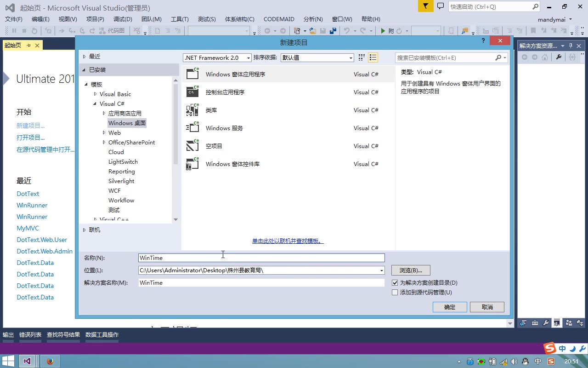
Task: Open the 位置 path dropdown arrow
Action: point(381,270)
